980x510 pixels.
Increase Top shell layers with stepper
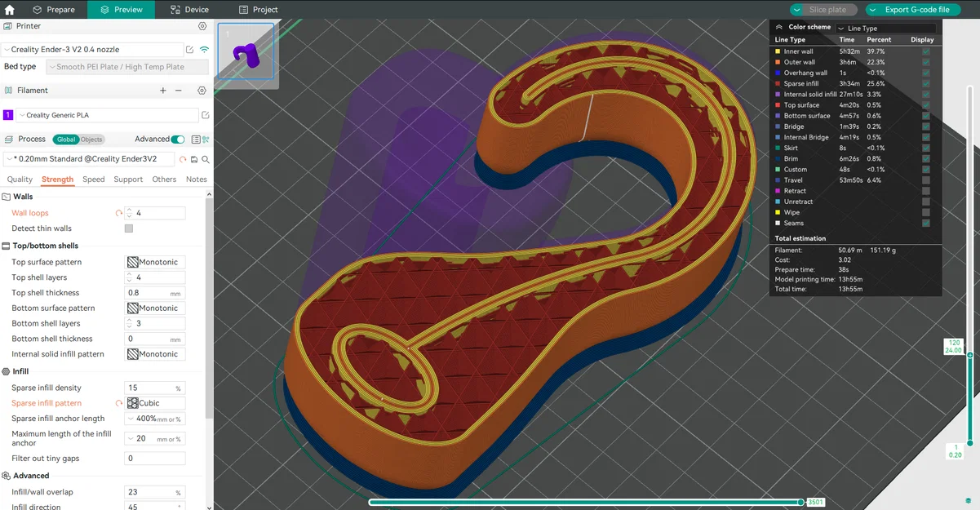[129, 275]
